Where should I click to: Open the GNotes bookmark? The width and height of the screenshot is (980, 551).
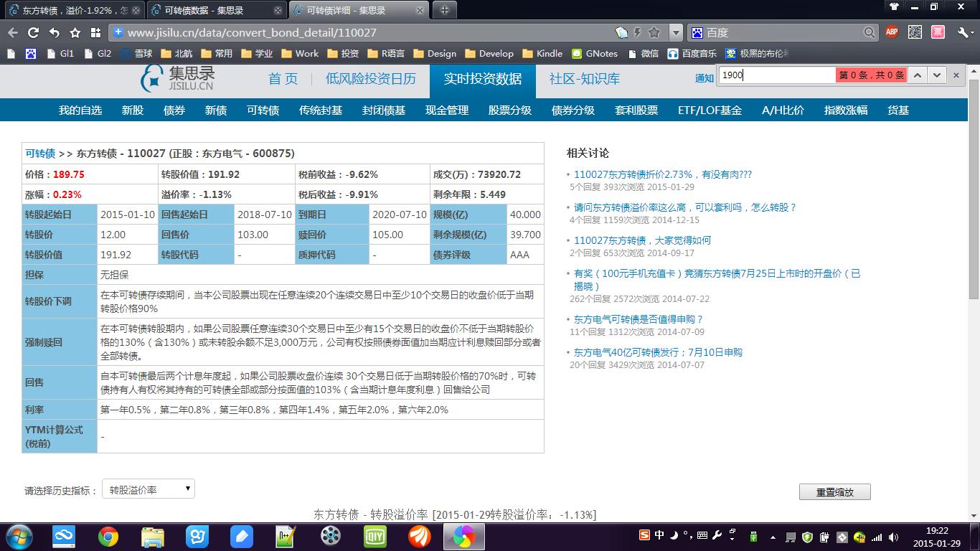[595, 53]
